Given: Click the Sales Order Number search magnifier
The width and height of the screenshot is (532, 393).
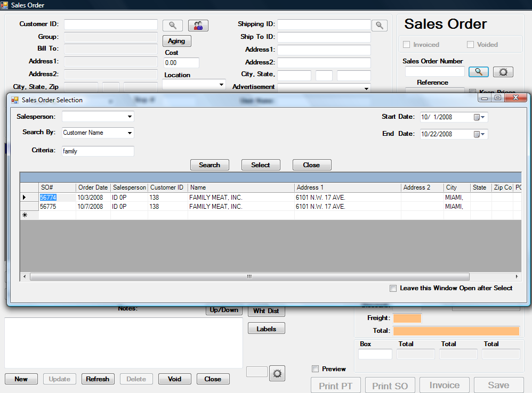Looking at the screenshot, I should pyautogui.click(x=478, y=72).
